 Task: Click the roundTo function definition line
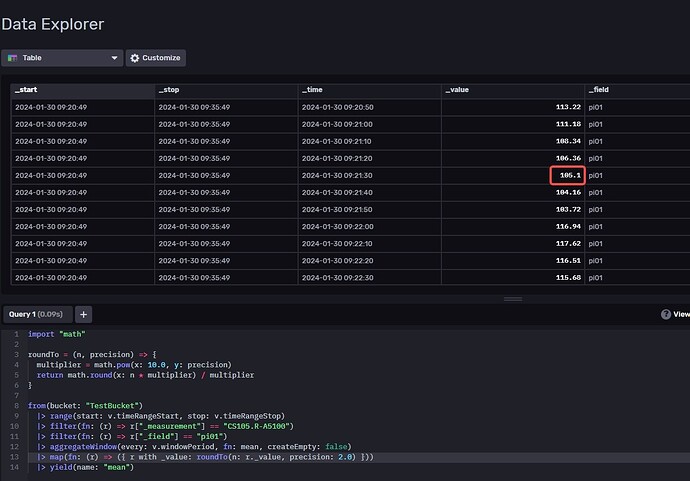click(92, 354)
